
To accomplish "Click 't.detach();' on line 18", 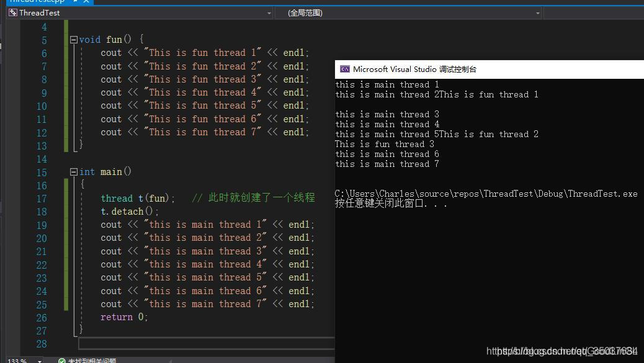I will [x=130, y=212].
